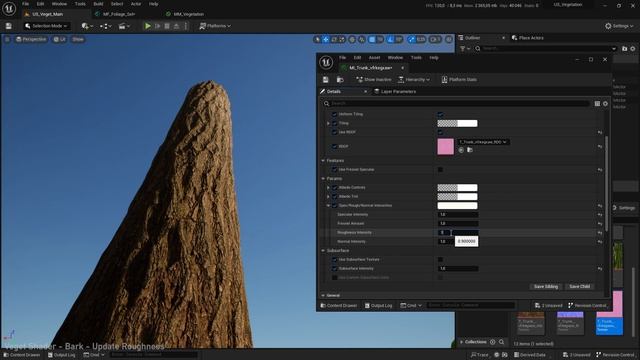This screenshot has height=360, width=640.
Task: Click the Albedo Tint color swatch
Action: [457, 197]
